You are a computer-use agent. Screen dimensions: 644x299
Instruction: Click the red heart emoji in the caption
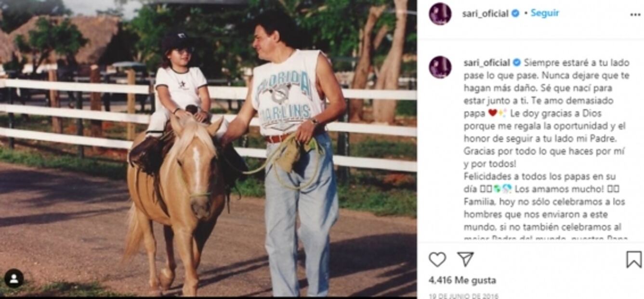[x=492, y=113]
